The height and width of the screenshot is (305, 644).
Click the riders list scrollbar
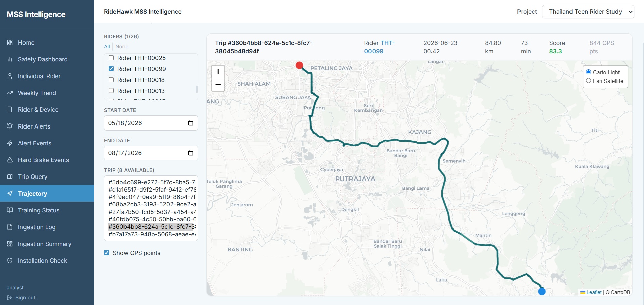(197, 89)
